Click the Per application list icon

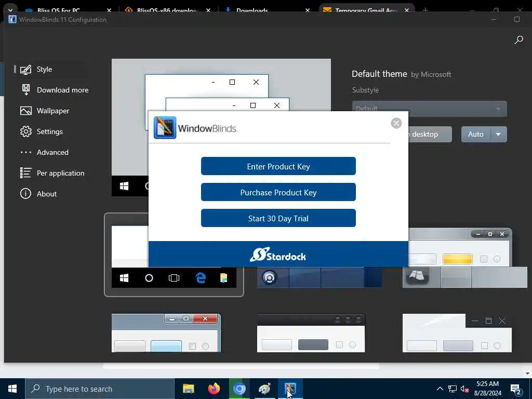[x=26, y=172]
